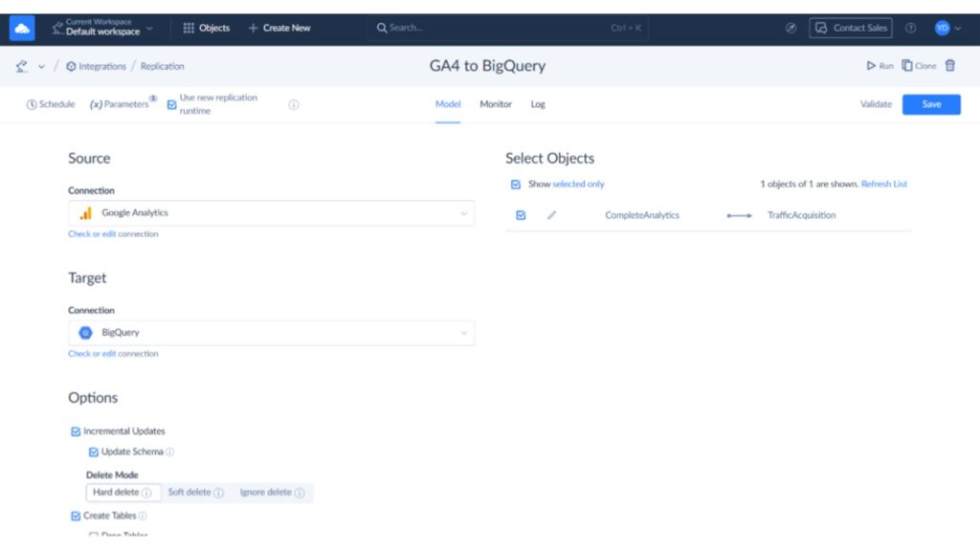This screenshot has width=980, height=551.
Task: Open the Schedule settings
Action: click(51, 104)
